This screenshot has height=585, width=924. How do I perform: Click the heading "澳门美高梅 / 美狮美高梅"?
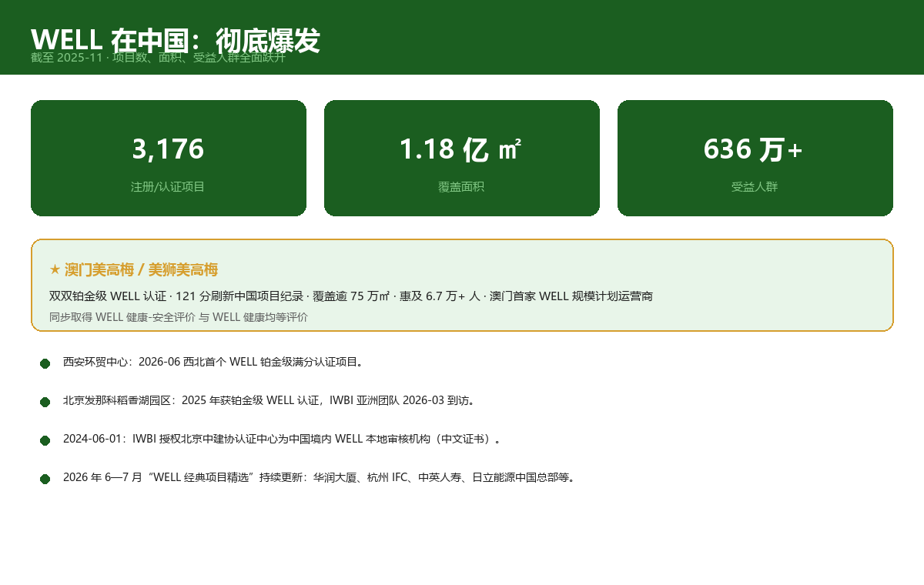pyautogui.click(x=141, y=269)
